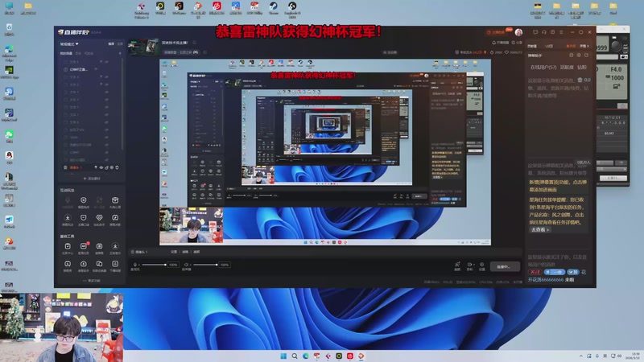The height and width of the screenshot is (362, 644).
Task: Click the pin icon on 摄像头 1 row
Action: [x=96, y=167]
